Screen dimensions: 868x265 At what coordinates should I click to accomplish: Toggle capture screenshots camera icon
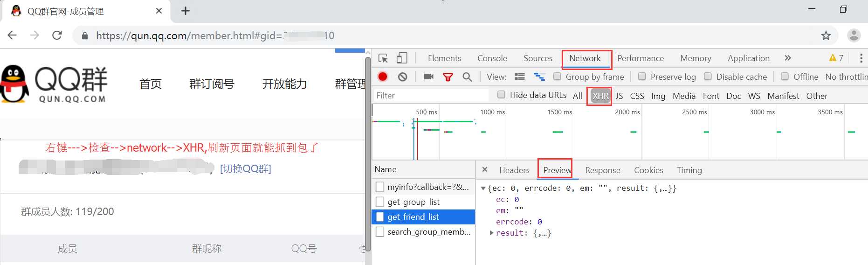point(429,77)
